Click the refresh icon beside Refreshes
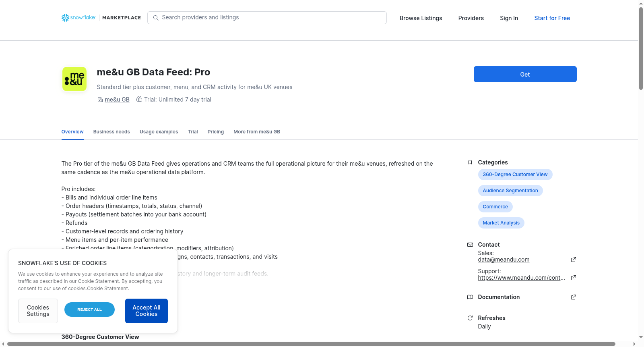Viewport: 644px width, 347px height. tap(470, 318)
